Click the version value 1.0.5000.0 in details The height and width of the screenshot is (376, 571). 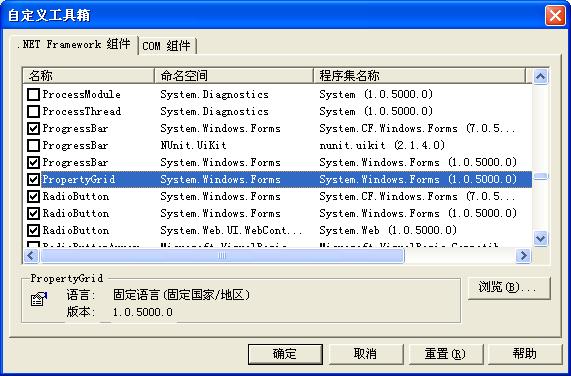(142, 312)
